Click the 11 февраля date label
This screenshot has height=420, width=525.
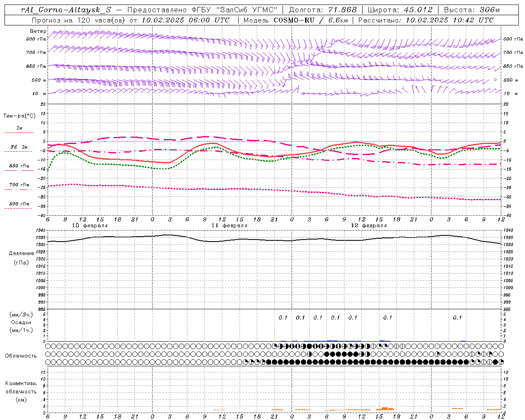click(229, 226)
